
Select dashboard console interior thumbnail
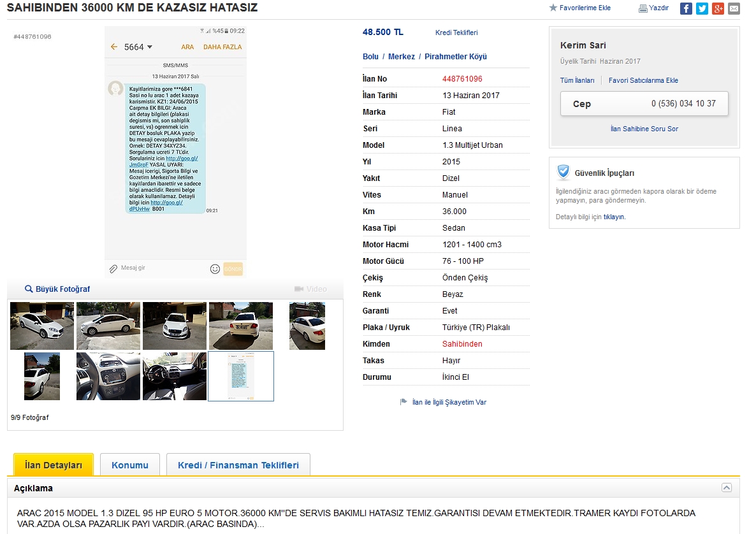tap(108, 377)
